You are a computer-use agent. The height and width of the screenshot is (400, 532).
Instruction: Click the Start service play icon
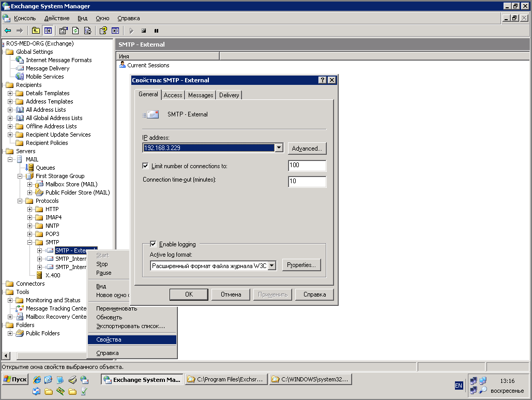tap(131, 31)
